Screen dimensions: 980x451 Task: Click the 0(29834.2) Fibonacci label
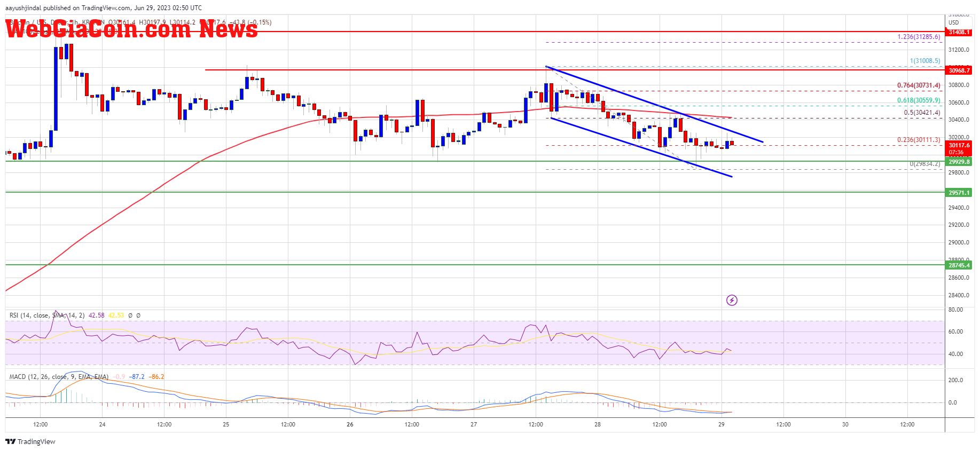(x=925, y=164)
